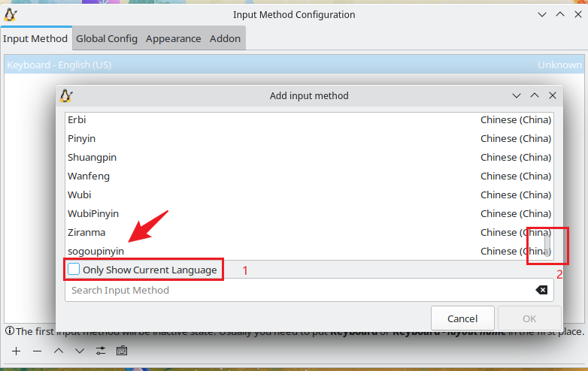The height and width of the screenshot is (371, 588).
Task: Open configure settings sliders icon
Action: point(101,351)
